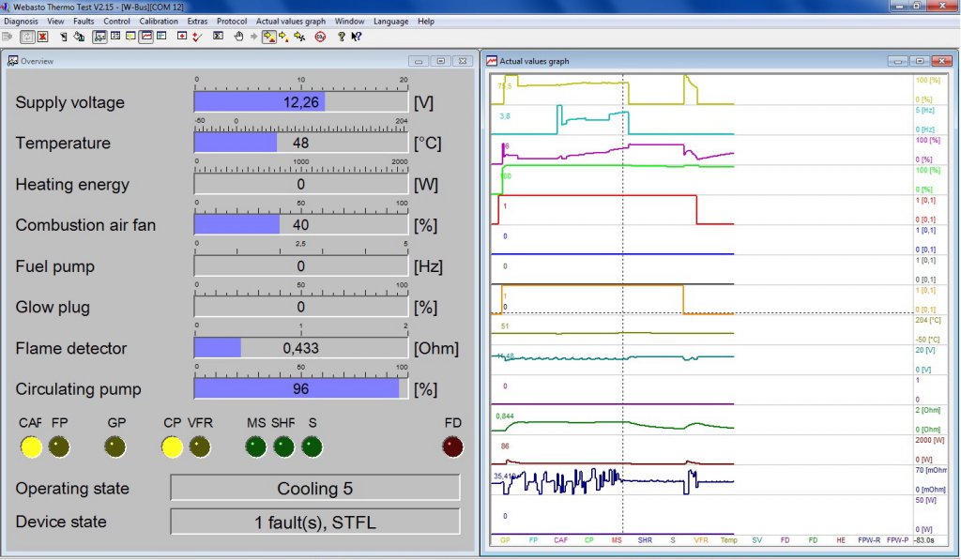The height and width of the screenshot is (560, 961).
Task: Click the arrow-with-question-mark context help icon
Action: (x=357, y=37)
